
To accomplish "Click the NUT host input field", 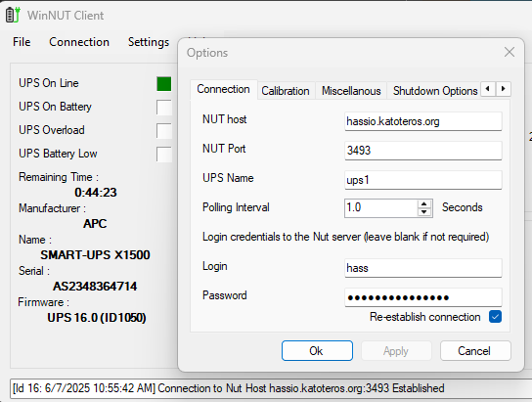I will [423, 121].
